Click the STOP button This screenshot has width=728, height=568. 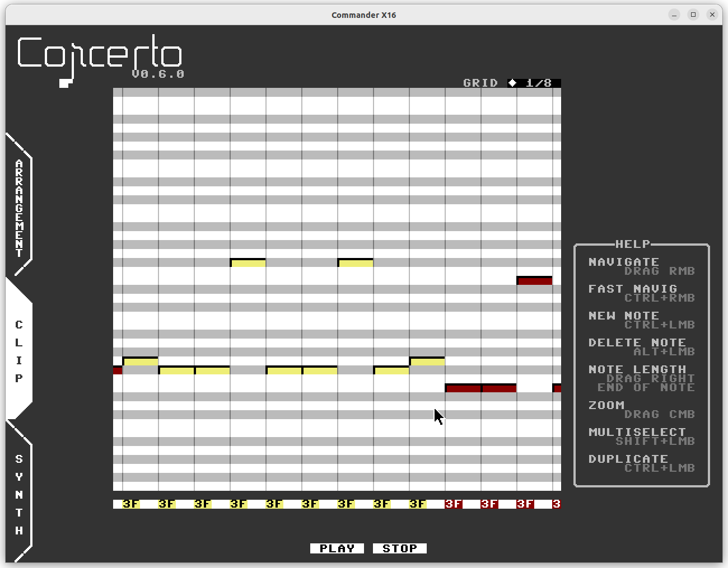[x=400, y=548]
